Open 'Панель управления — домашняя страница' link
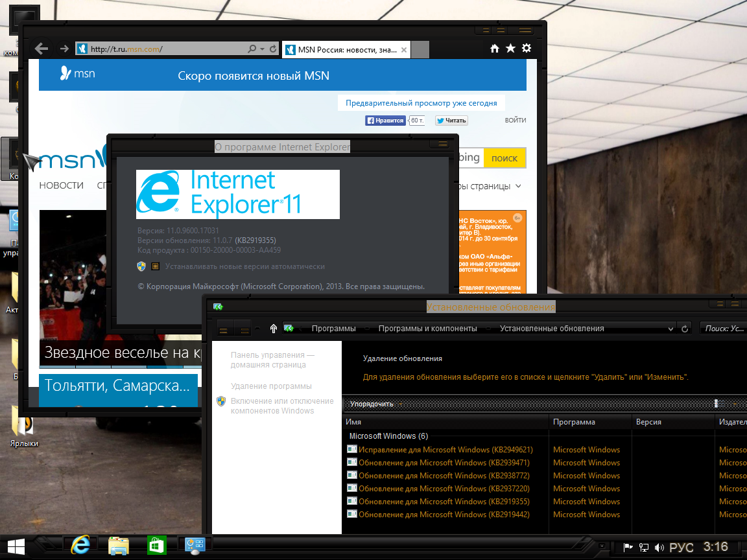 coord(272,360)
